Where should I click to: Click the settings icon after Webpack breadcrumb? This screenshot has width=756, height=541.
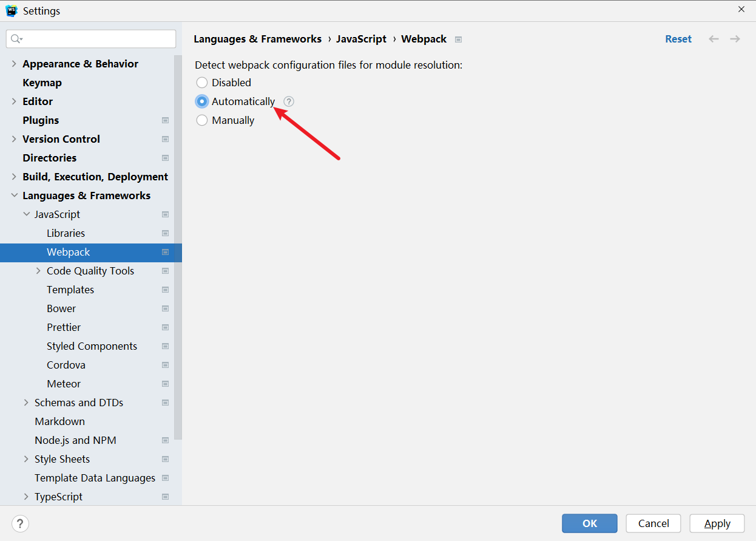coord(458,39)
